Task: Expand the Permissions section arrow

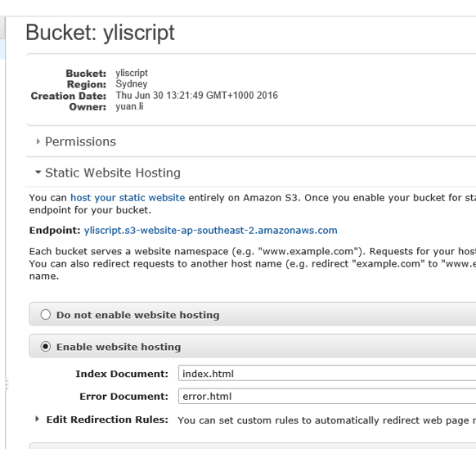Action: 38,141
